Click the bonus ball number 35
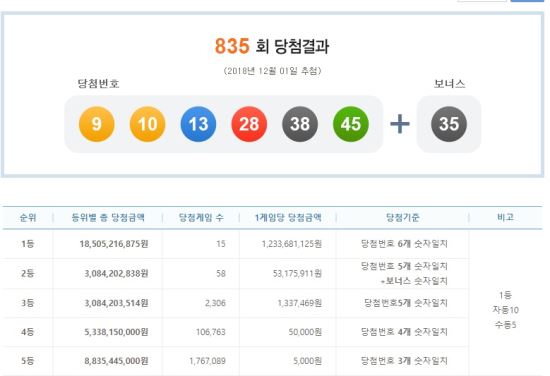Image resolution: width=550 pixels, height=376 pixels. [x=449, y=124]
